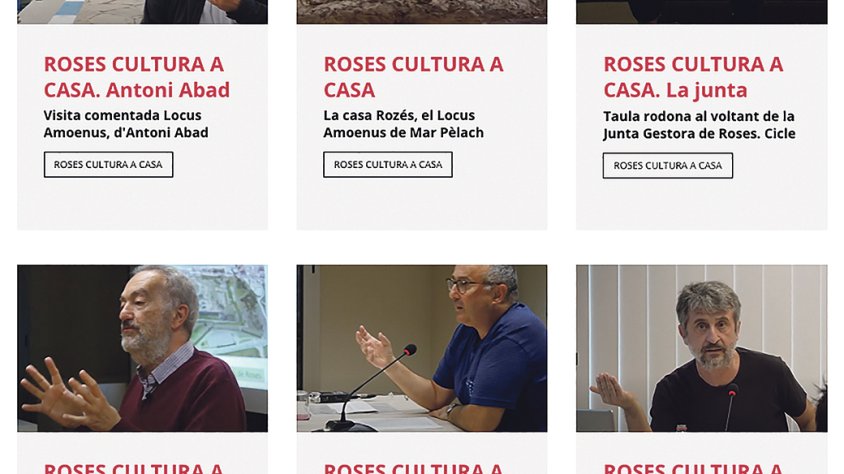Click the cropped image above the La casa Rozés card
This screenshot has width=844, height=474.
[422, 12]
